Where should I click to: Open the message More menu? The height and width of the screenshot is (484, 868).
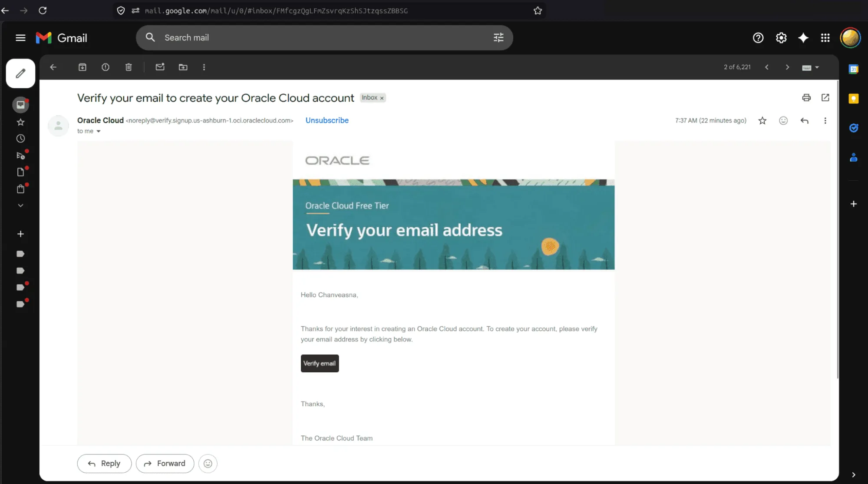[825, 121]
